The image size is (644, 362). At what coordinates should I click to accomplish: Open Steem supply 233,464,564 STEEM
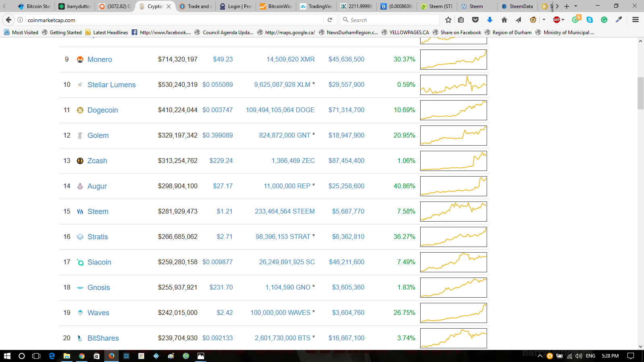[x=285, y=211]
